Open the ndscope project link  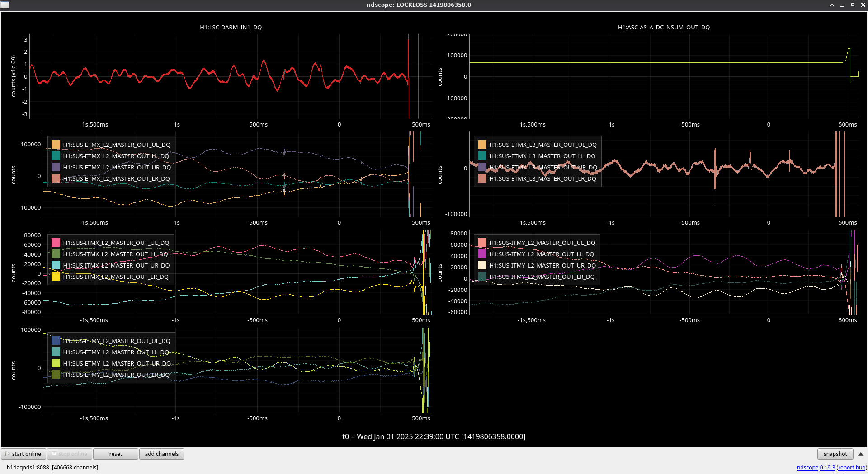807,467
